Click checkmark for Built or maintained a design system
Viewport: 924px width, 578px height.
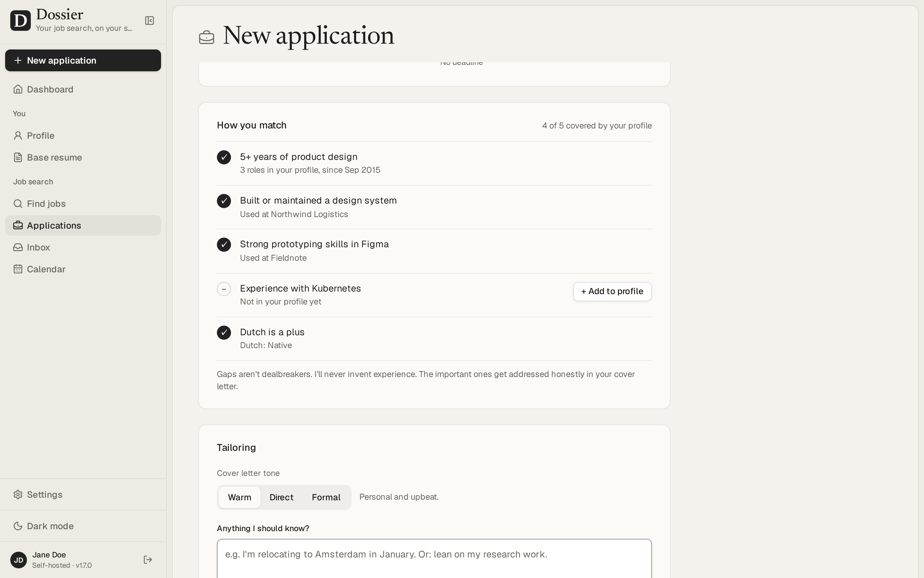pyautogui.click(x=224, y=201)
